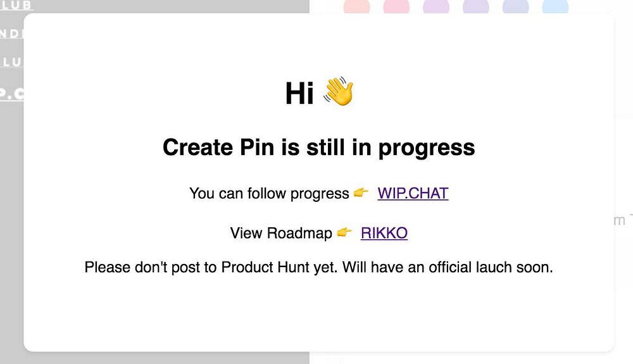The height and width of the screenshot is (364, 633).
Task: Select the second pink color circle
Action: [396, 7]
